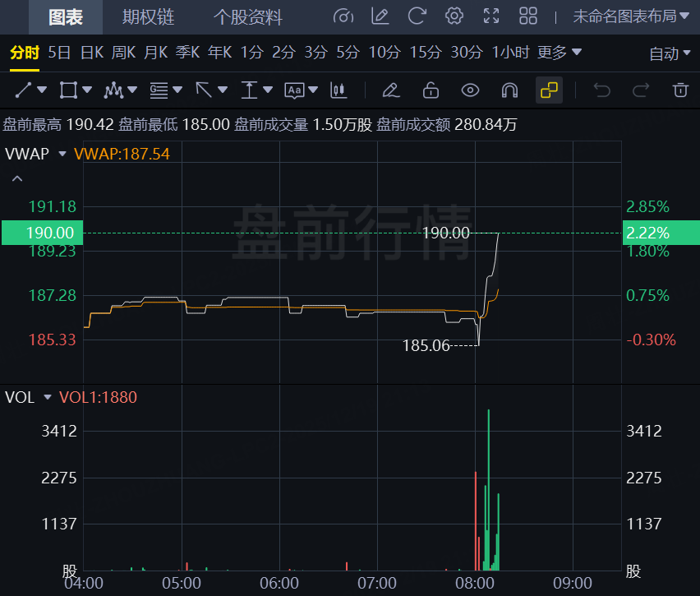Toggle the magnet snap mode icon
The height and width of the screenshot is (596, 700).
[x=509, y=90]
